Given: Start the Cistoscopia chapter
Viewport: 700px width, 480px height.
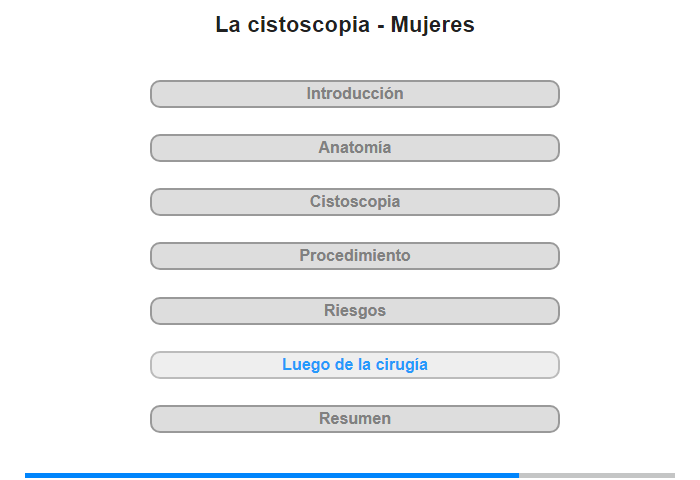Looking at the screenshot, I should pyautogui.click(x=354, y=202).
